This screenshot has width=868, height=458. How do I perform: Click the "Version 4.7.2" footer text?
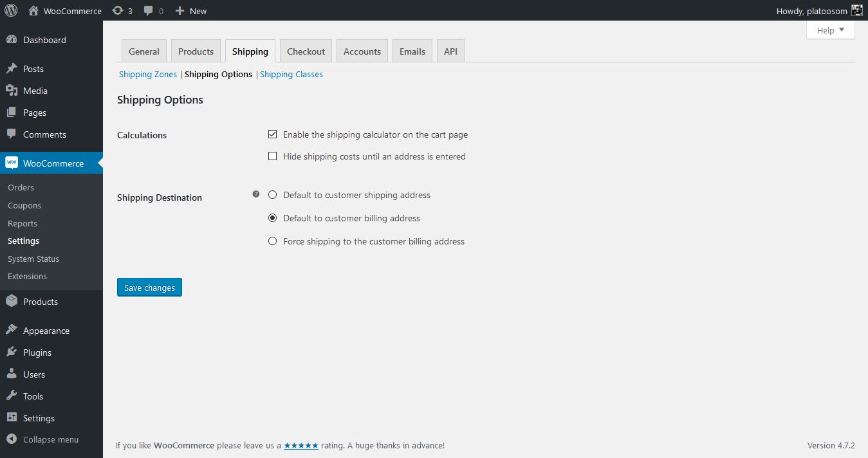coord(831,445)
